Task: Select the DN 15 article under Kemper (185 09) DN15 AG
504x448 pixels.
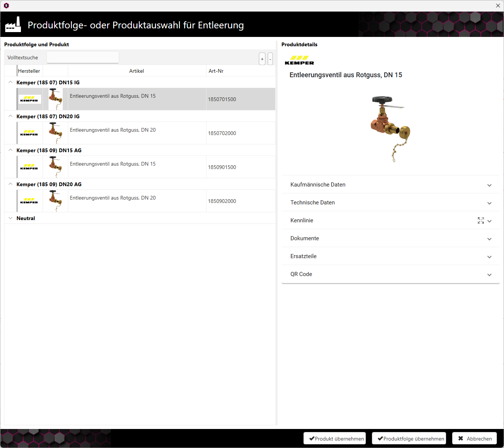Action: coord(113,164)
